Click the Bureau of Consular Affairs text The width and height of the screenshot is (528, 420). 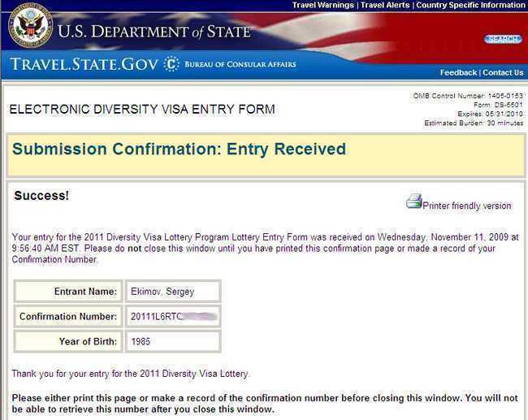click(240, 64)
